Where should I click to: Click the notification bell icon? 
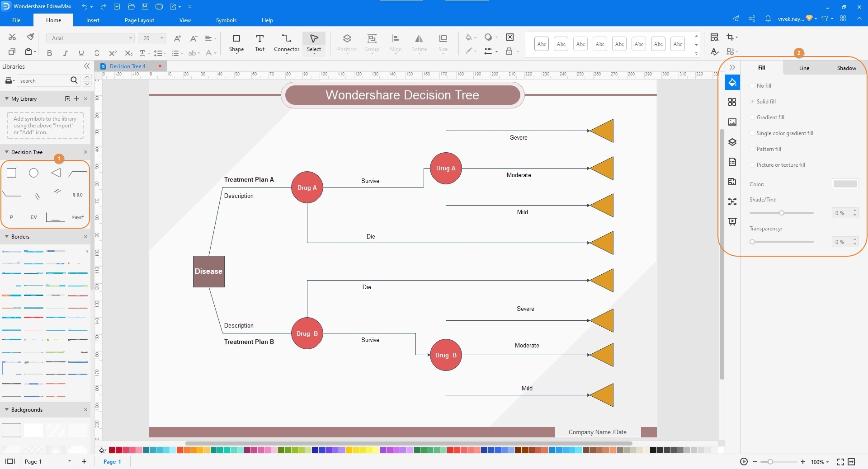[768, 19]
